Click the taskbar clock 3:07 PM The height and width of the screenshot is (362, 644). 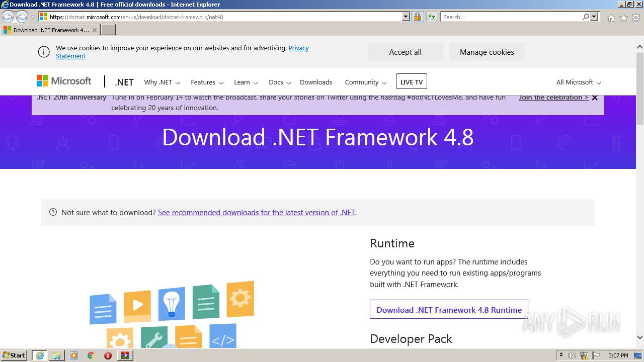click(618, 355)
